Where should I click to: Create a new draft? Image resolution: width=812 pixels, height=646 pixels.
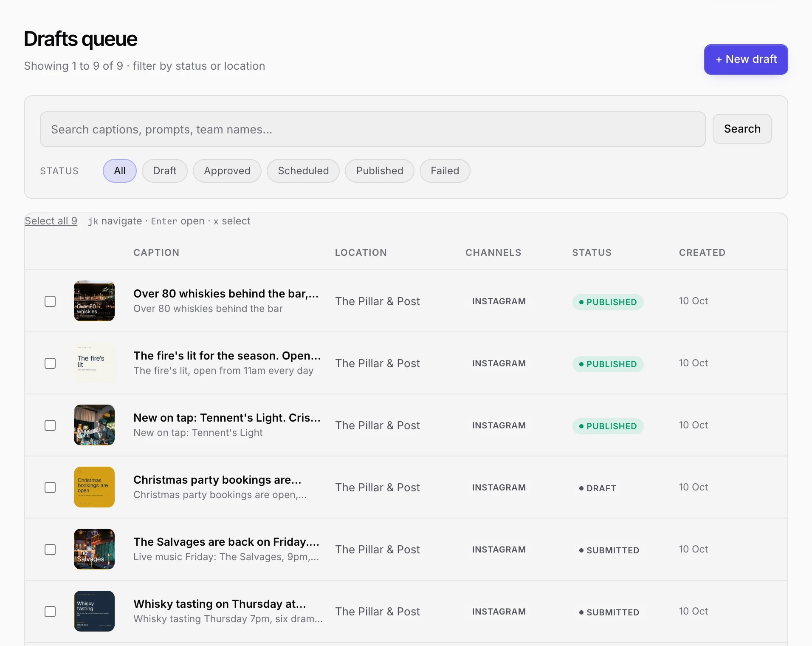pos(746,59)
